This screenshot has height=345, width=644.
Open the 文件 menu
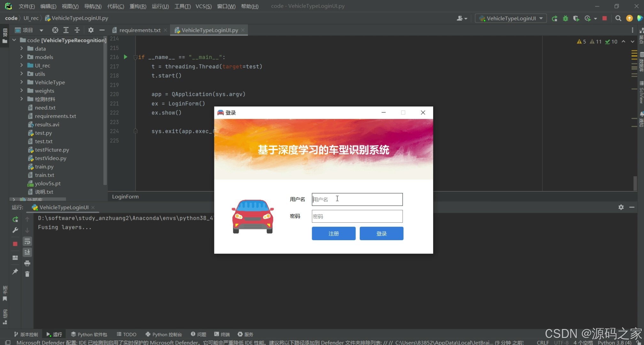click(27, 6)
